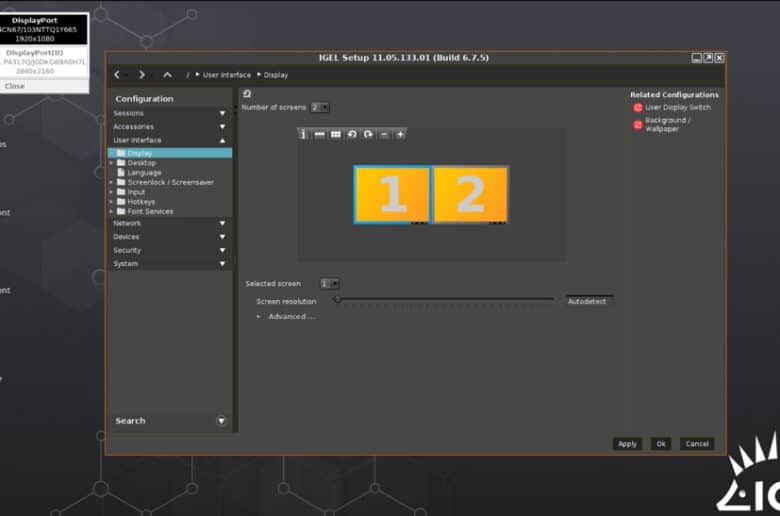Screen dimensions: 780x516
Task: Click Display in the breadcrumb path
Action: coord(276,75)
